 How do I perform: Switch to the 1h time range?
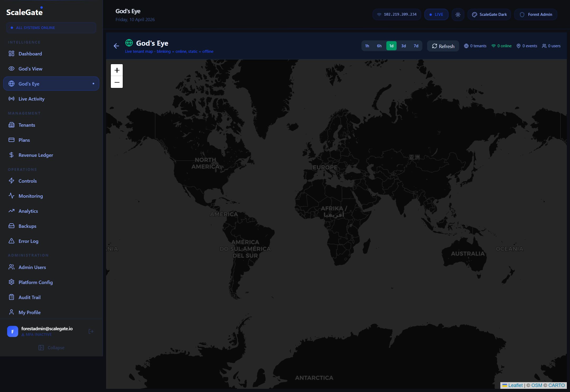(x=367, y=46)
